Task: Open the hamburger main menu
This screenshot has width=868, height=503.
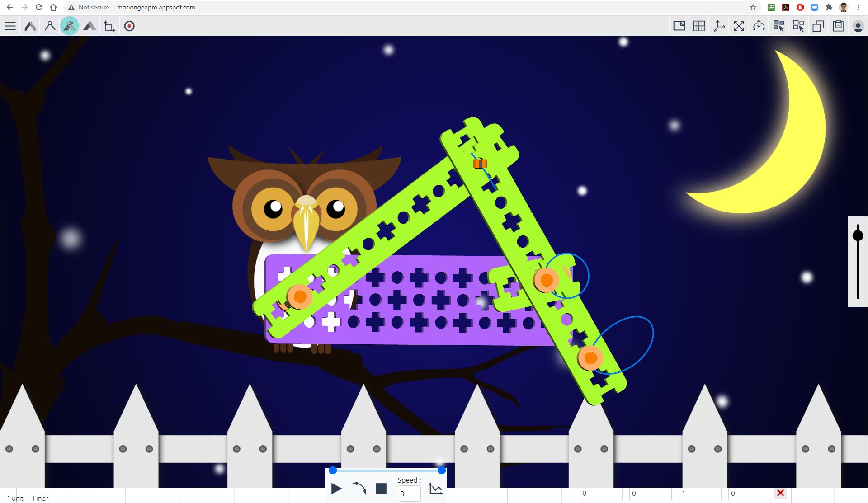Action: 10,26
